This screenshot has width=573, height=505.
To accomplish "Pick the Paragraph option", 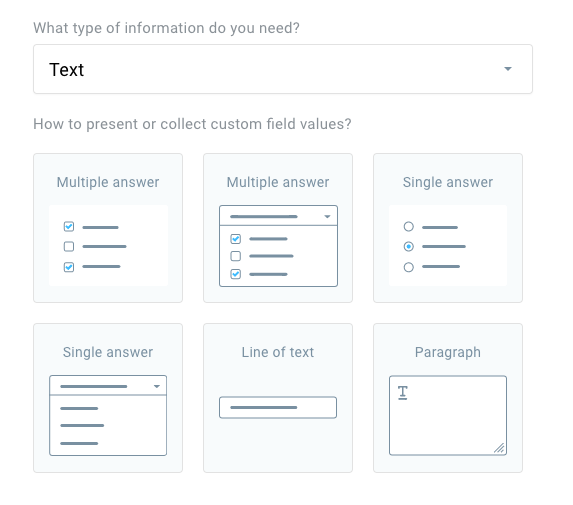I will click(x=448, y=398).
